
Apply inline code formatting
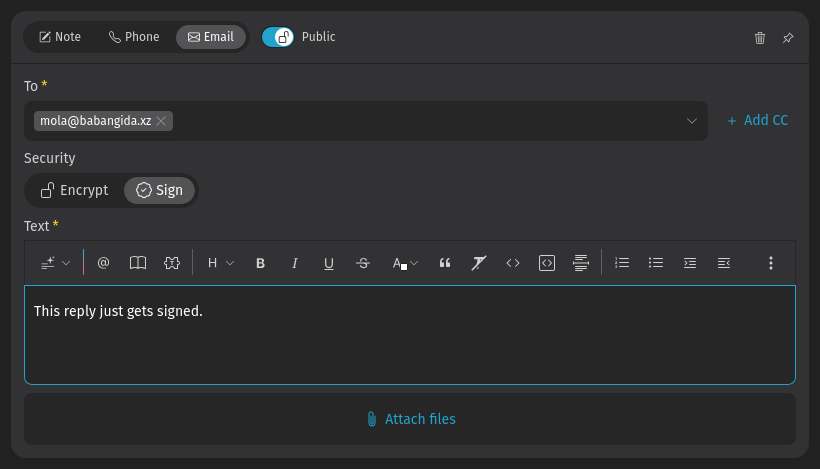512,263
